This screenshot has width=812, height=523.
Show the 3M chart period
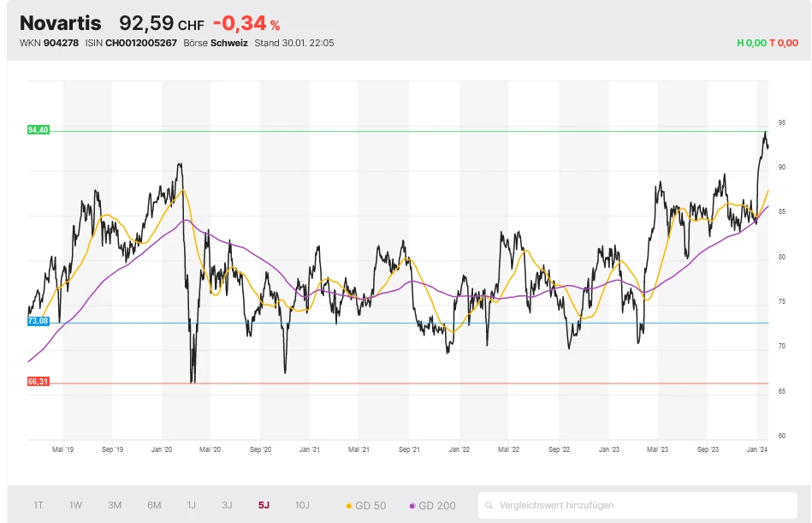coord(115,505)
